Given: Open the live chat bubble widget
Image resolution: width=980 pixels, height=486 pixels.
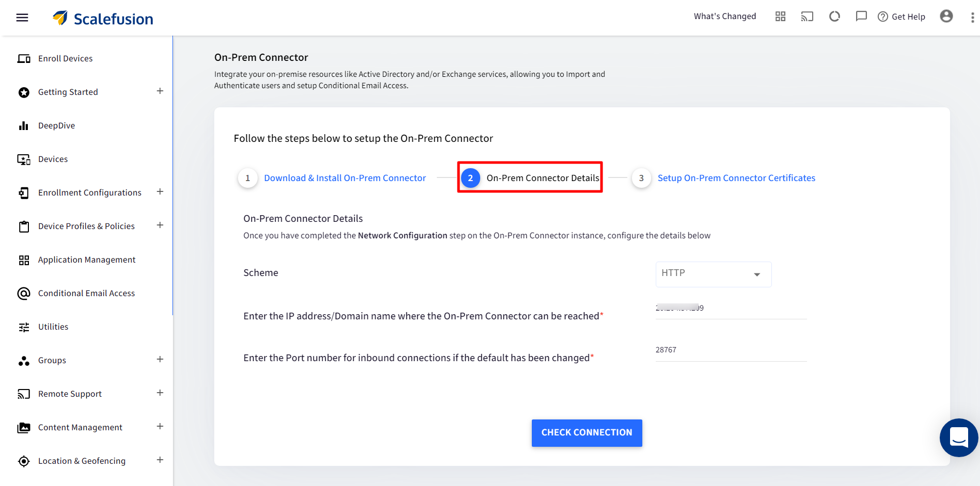Looking at the screenshot, I should tap(959, 438).
